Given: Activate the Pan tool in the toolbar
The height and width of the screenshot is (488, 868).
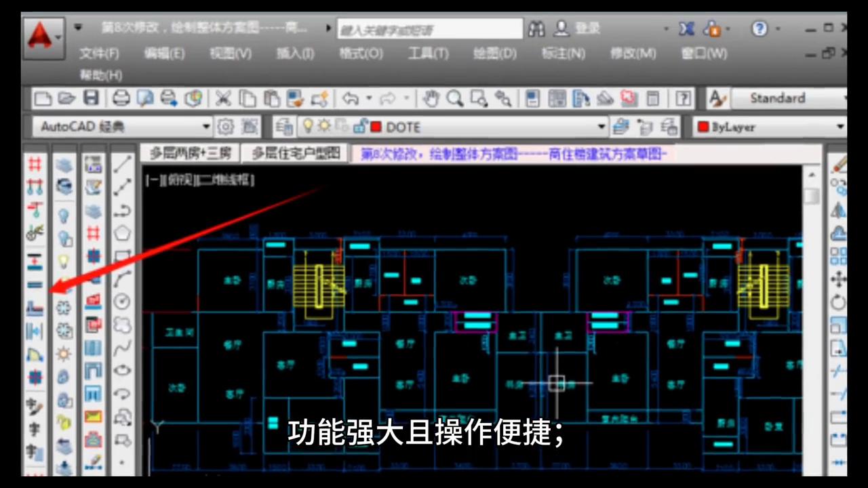Looking at the screenshot, I should 431,98.
